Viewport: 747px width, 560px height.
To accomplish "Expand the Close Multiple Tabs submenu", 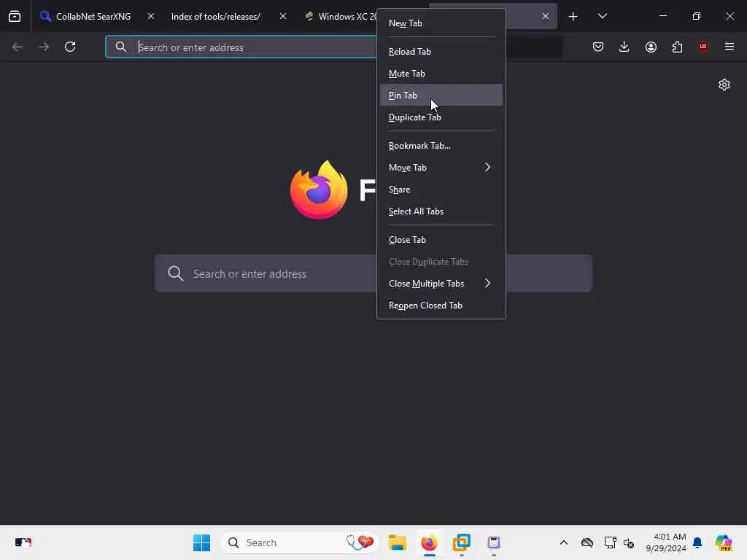I will pyautogui.click(x=441, y=284).
